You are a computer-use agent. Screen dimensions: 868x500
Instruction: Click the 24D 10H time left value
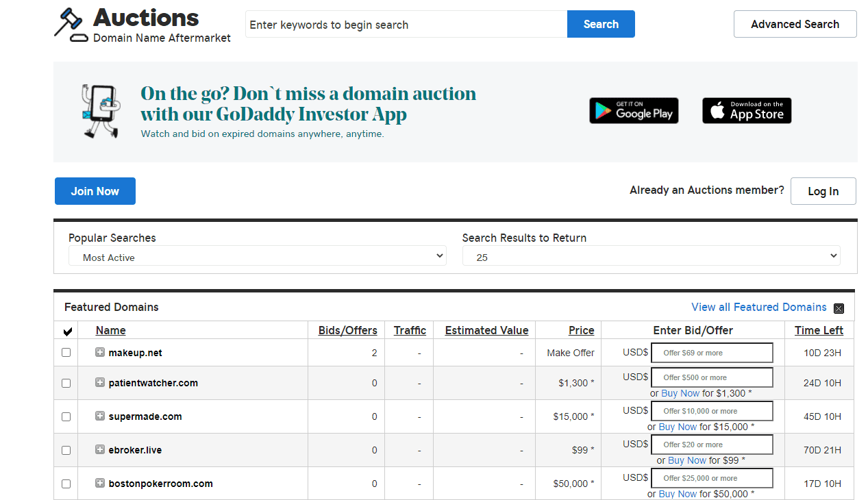[822, 383]
